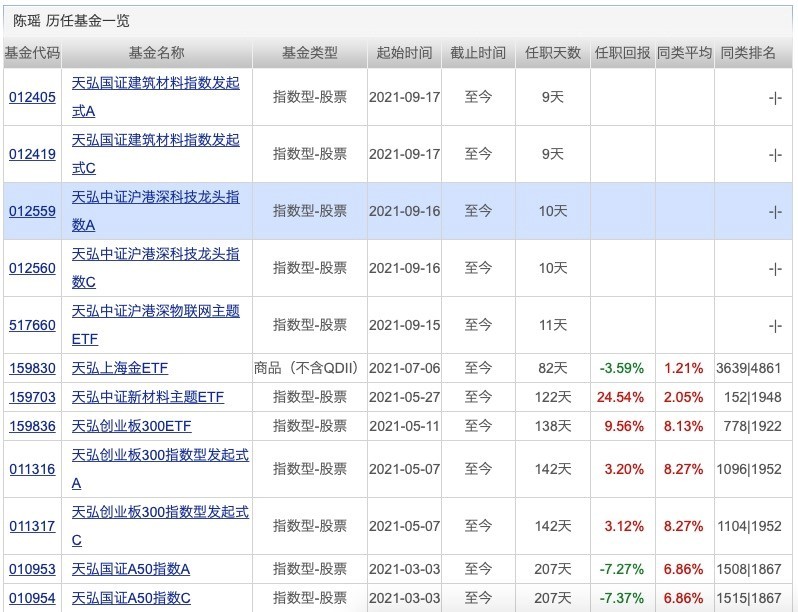Open fund code link 517660
The image size is (798, 612).
click(32, 325)
